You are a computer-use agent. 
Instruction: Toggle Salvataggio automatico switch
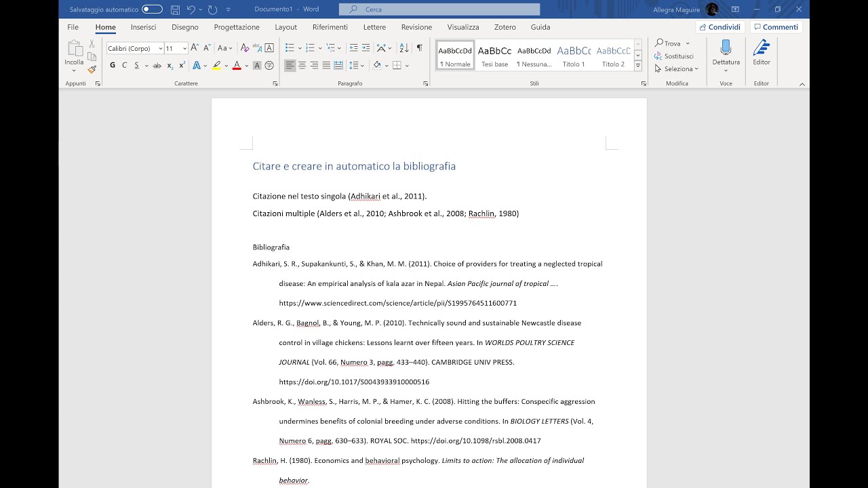coord(152,9)
